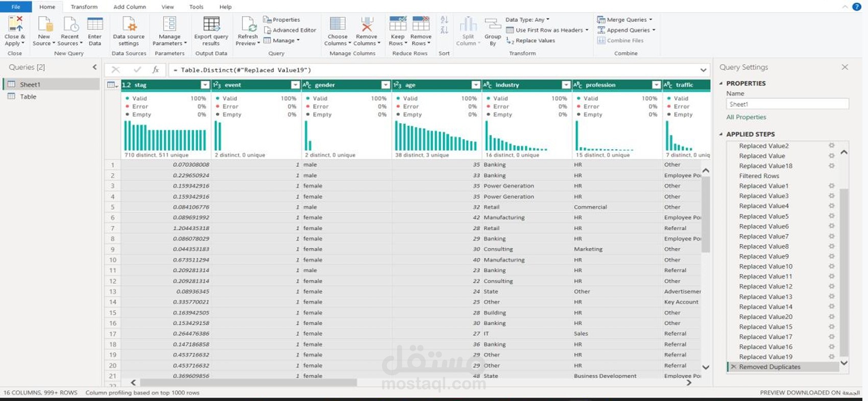Image resolution: width=868 pixels, height=401 pixels.
Task: Select the Table query
Action: point(51,97)
